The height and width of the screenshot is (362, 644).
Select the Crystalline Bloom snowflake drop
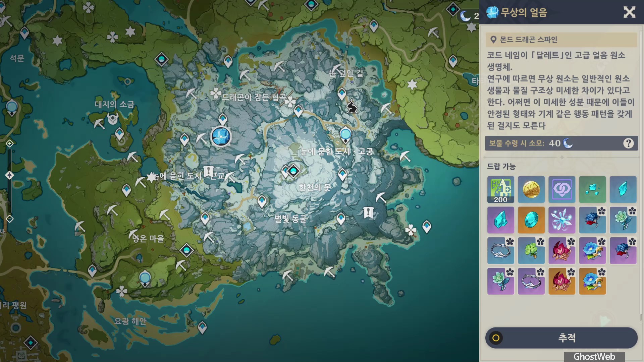tap(561, 220)
